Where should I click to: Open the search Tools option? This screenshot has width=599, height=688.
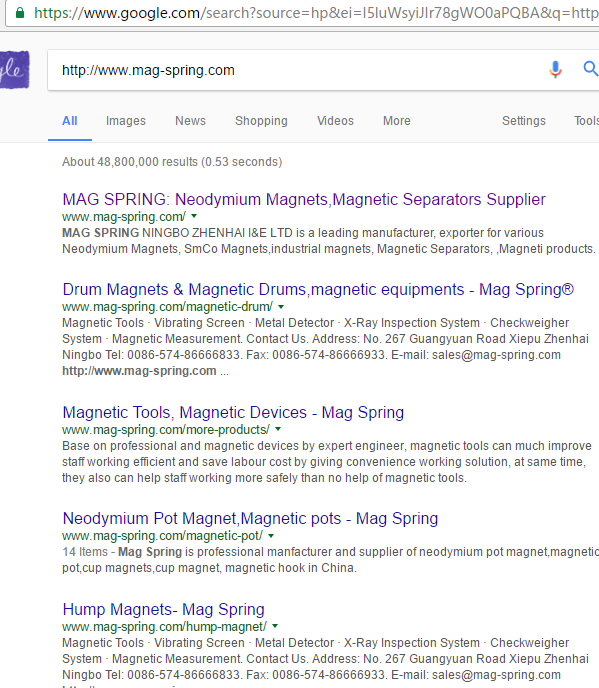[x=586, y=121]
